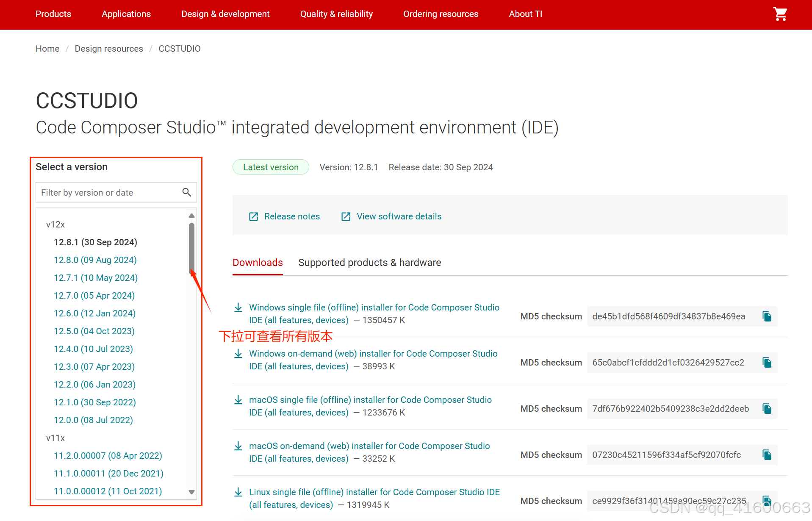Go to Design resources breadcrumb
Image resolution: width=812 pixels, height=521 pixels.
point(109,49)
